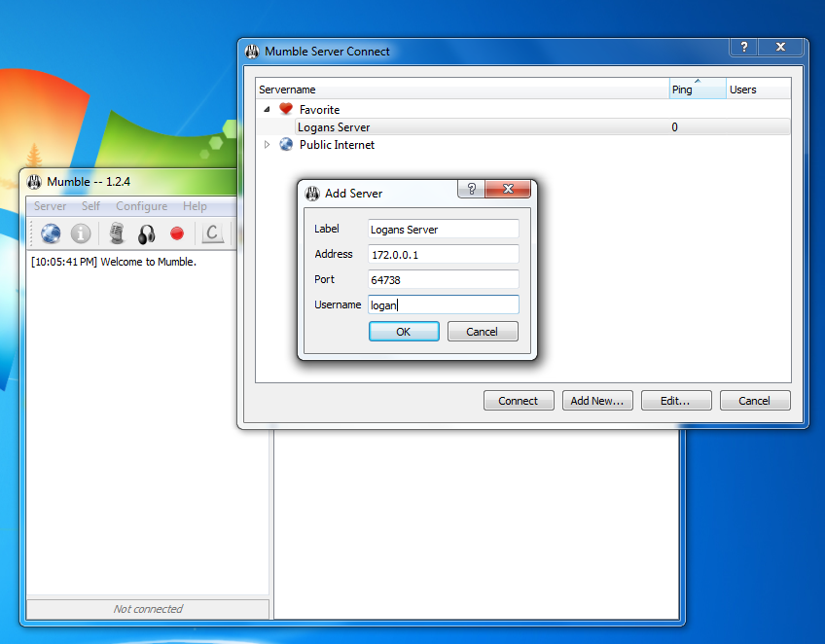Open Comment icon in Mumble toolbar
The height and width of the screenshot is (644, 825).
point(212,233)
